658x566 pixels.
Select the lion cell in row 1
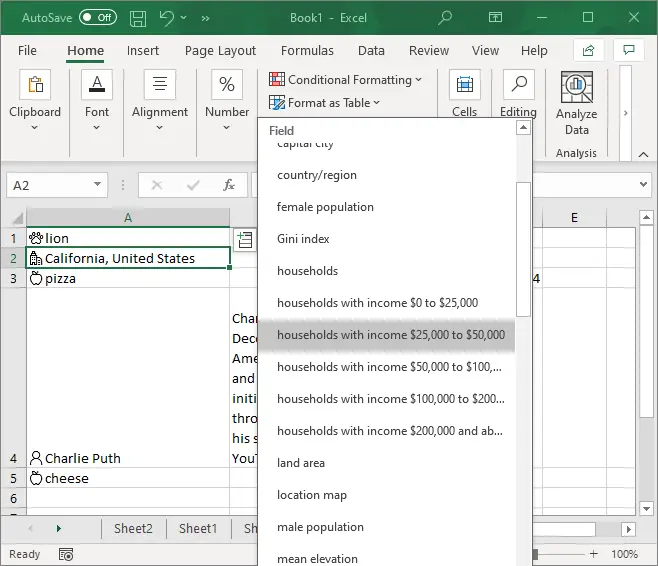point(128,238)
